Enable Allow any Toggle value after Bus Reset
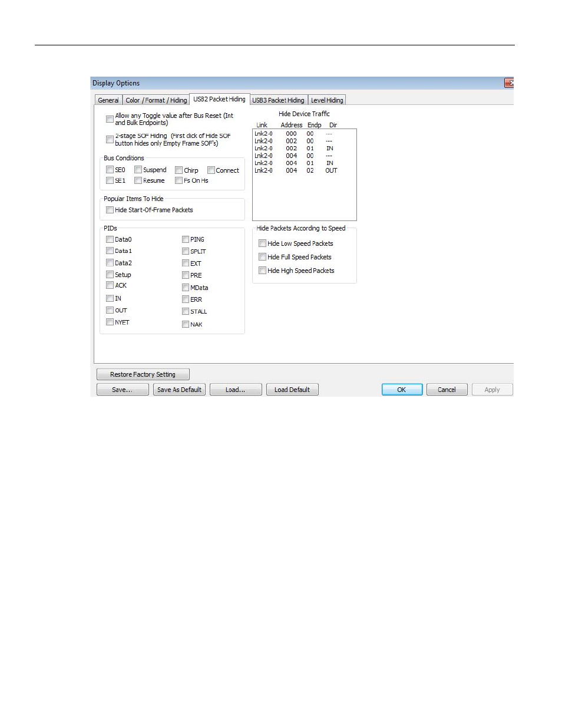The height and width of the screenshot is (728, 562). [x=110, y=119]
